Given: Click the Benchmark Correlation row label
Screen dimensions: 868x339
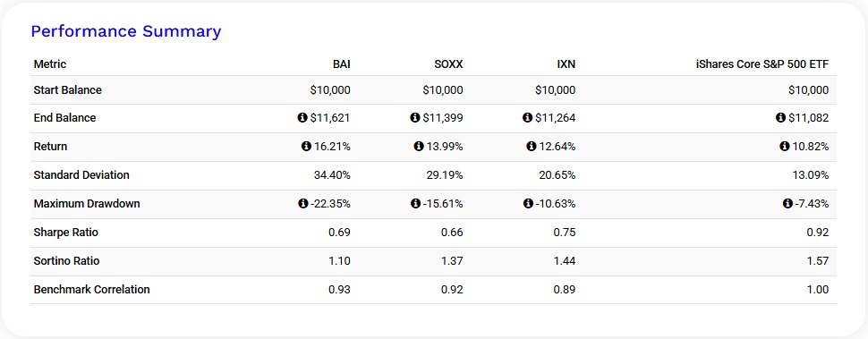Looking at the screenshot, I should [92, 289].
